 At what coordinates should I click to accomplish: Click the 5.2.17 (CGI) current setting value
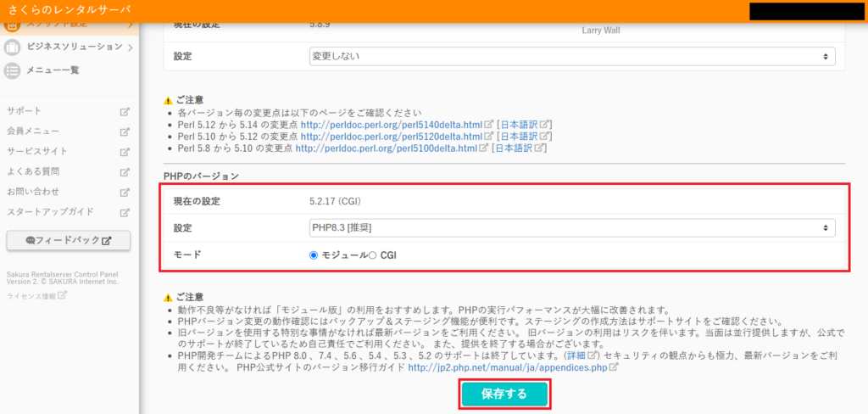(336, 201)
